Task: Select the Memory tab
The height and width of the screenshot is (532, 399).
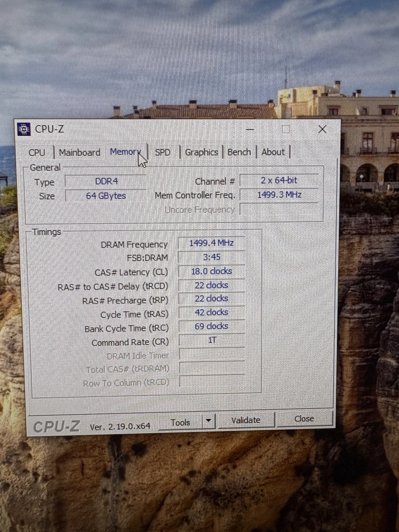Action: point(126,152)
